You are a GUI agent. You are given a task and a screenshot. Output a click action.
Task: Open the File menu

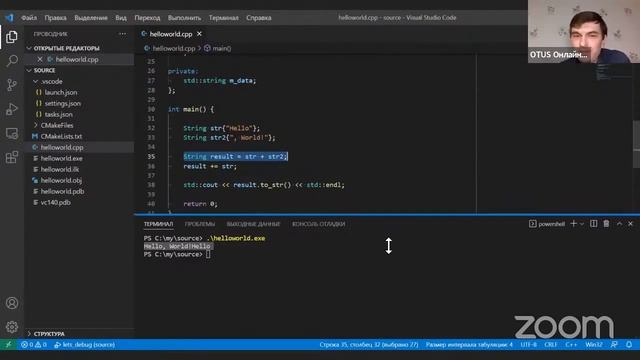29,18
